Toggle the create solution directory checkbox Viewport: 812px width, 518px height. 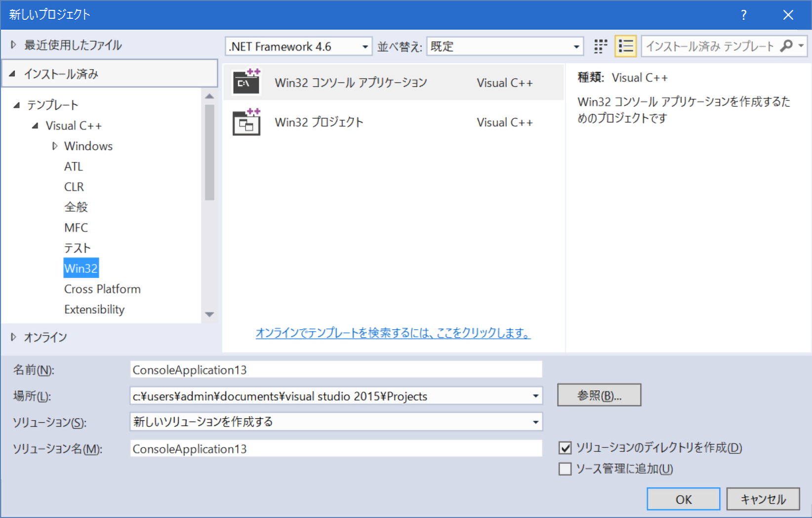pos(565,448)
